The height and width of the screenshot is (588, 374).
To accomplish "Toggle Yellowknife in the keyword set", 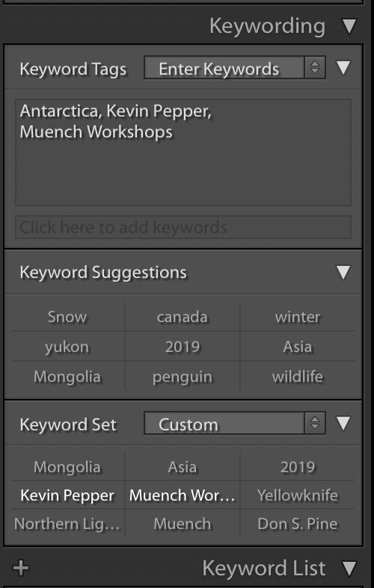I will click(x=298, y=495).
